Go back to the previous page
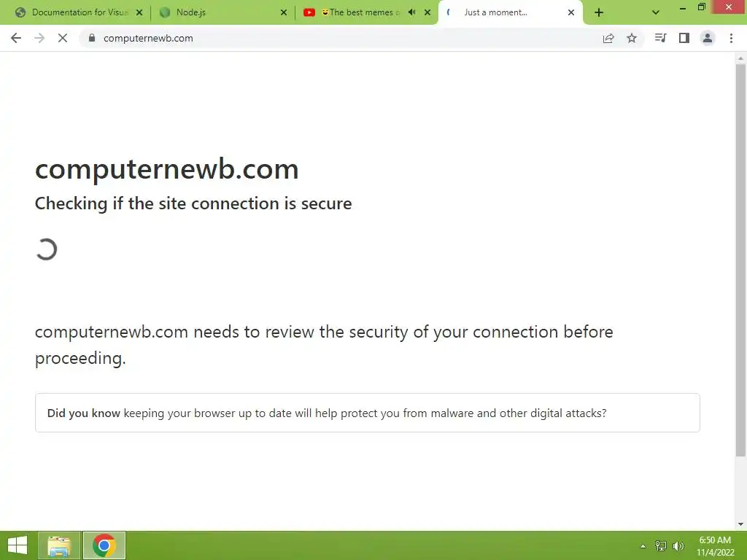747x560 pixels. click(16, 38)
